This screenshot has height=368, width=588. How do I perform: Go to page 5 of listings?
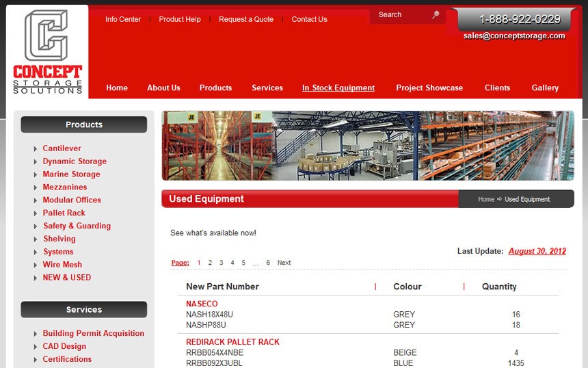pos(243,263)
